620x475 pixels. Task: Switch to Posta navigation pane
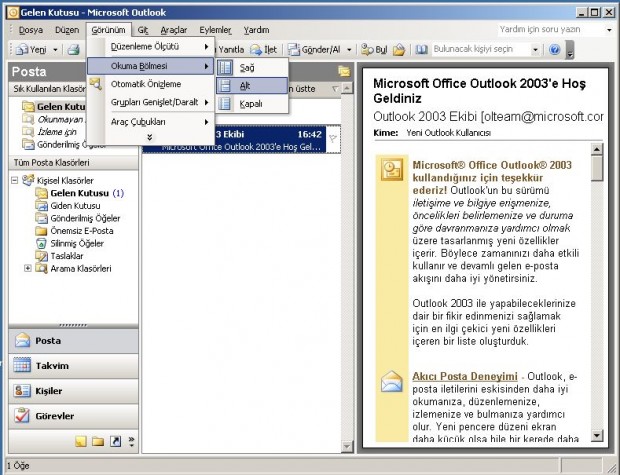pos(74,341)
